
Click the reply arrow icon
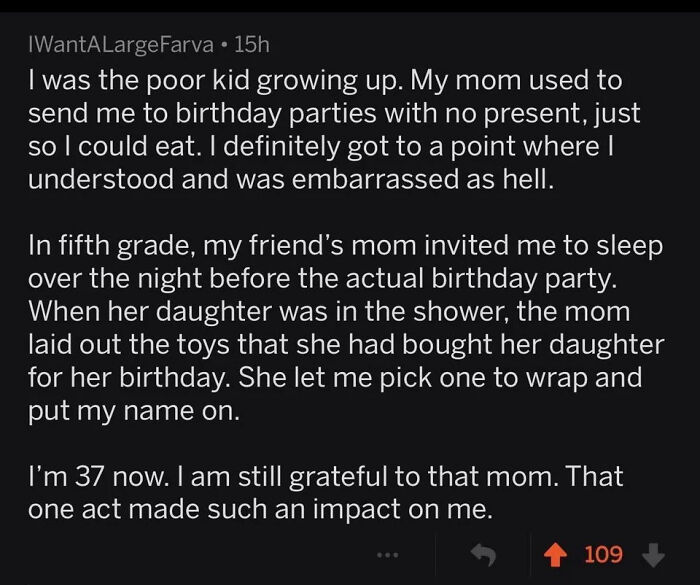487,553
